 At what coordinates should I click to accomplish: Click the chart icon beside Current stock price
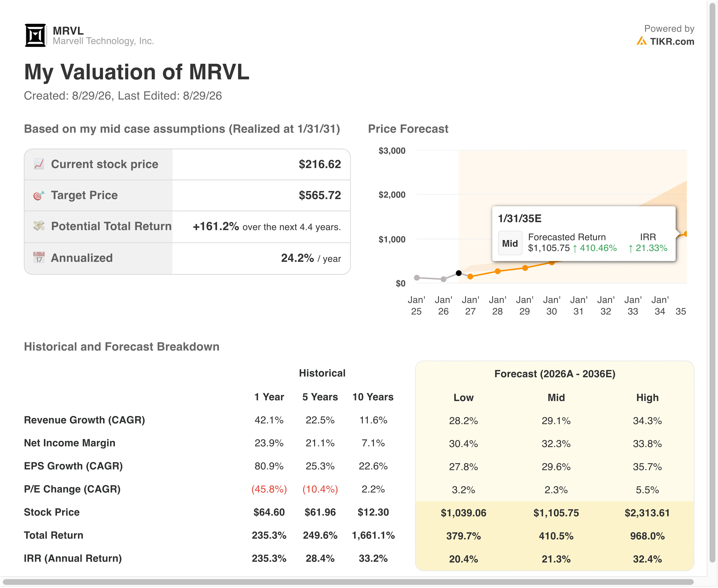(x=39, y=164)
